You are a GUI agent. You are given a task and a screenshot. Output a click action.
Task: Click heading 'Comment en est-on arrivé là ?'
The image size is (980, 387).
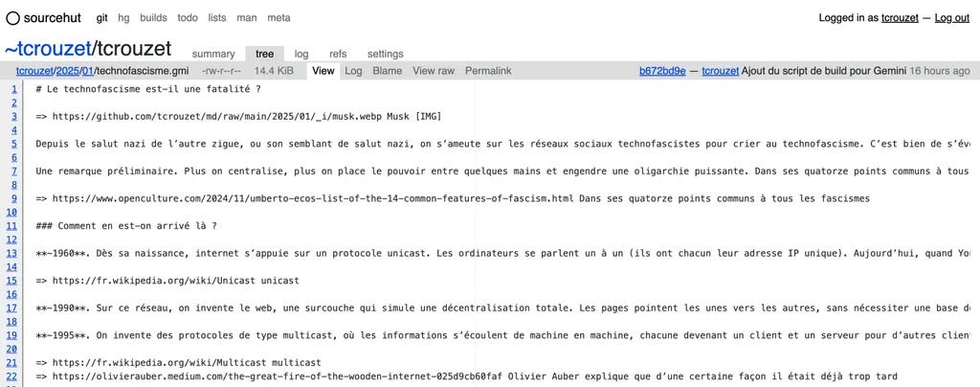[126, 226]
